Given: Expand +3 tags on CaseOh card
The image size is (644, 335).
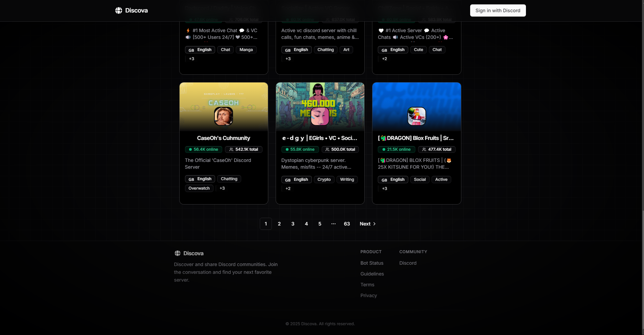Looking at the screenshot, I should click(x=222, y=188).
